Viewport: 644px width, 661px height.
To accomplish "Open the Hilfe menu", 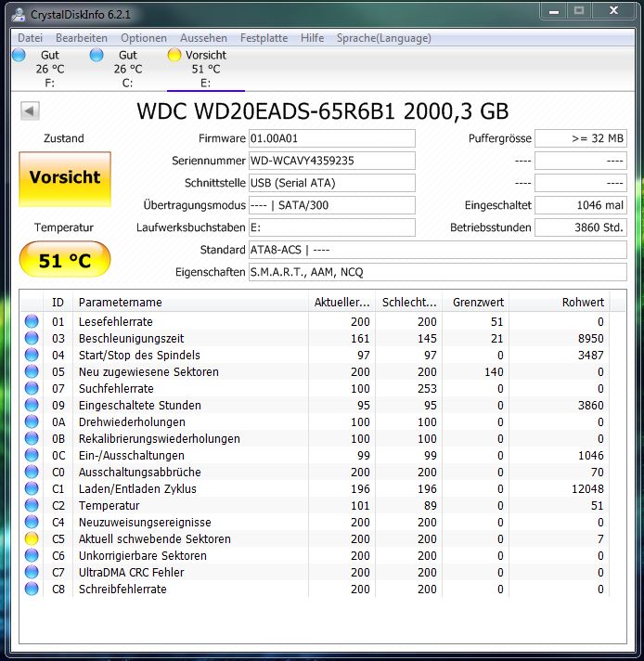I will [313, 38].
